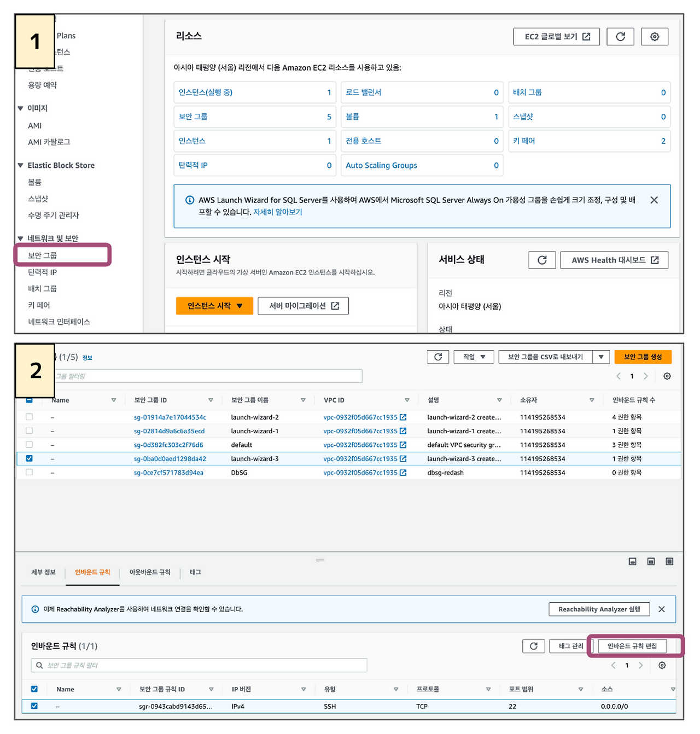The width and height of the screenshot is (700, 734).
Task: Close the AWS Launch Wizard info banner
Action: click(654, 200)
